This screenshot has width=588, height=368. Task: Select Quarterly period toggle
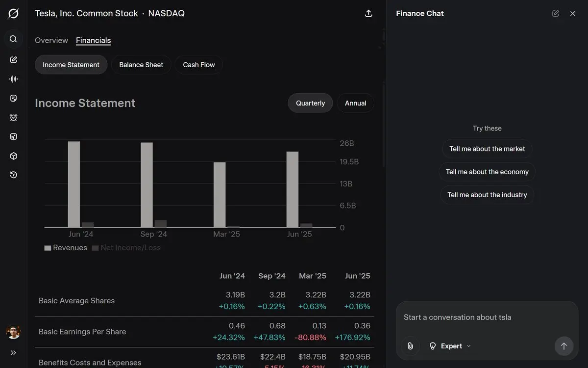tap(310, 103)
